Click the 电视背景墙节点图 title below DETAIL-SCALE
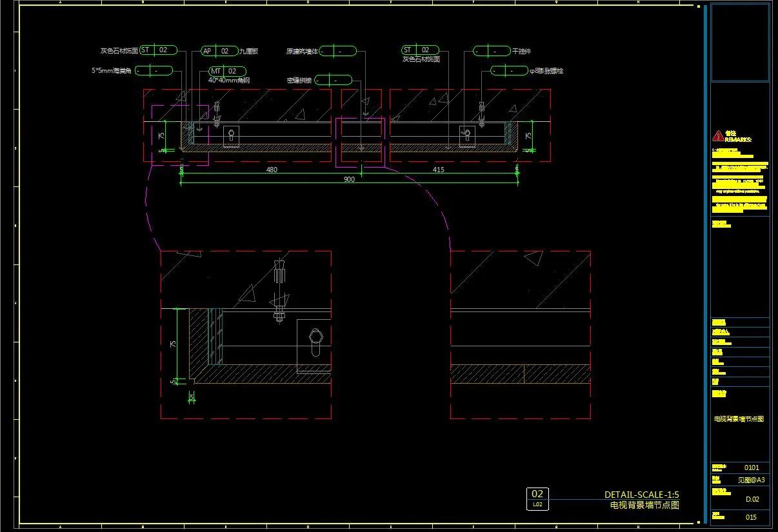This screenshot has width=778, height=532. [644, 505]
